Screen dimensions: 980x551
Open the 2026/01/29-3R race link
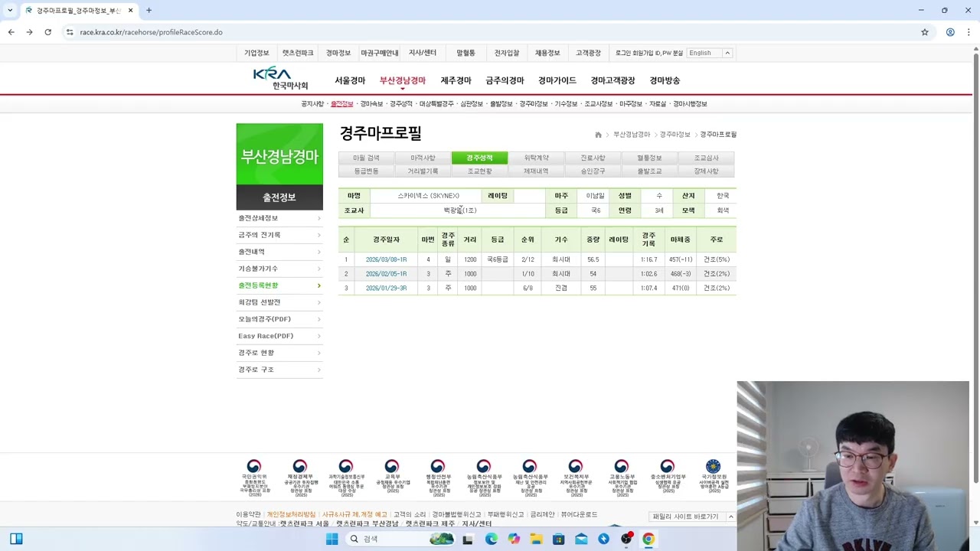[x=386, y=289]
